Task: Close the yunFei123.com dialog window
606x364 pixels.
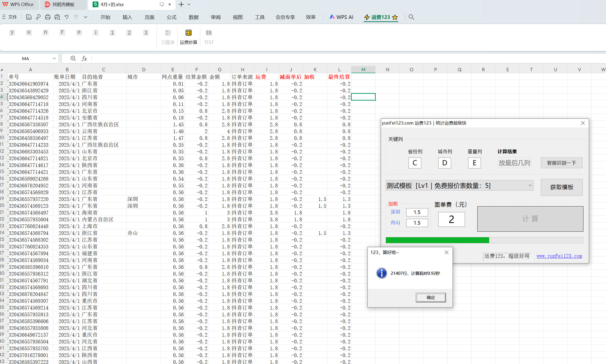Action: click(x=583, y=123)
